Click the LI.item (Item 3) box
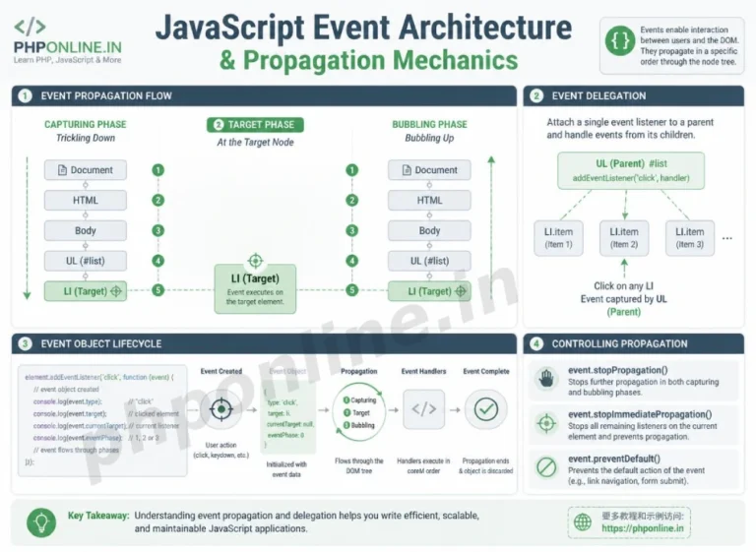 (x=689, y=238)
